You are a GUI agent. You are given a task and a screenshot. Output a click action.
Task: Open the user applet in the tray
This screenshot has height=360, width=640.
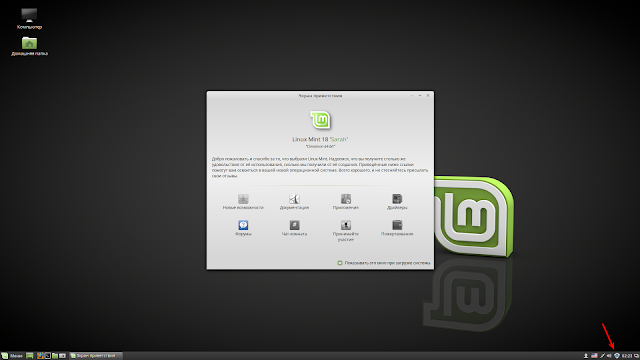point(586,356)
